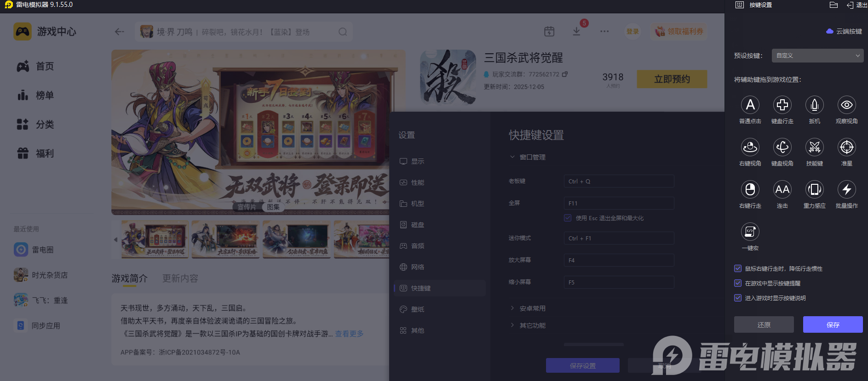Select the 普通点击 tap key icon
Screen dimensions: 868x381
pos(750,105)
